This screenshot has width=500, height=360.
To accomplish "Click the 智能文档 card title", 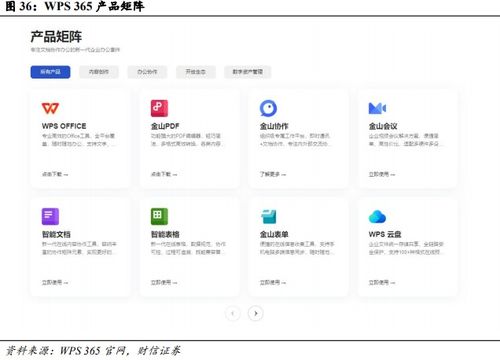I will click(56, 234).
